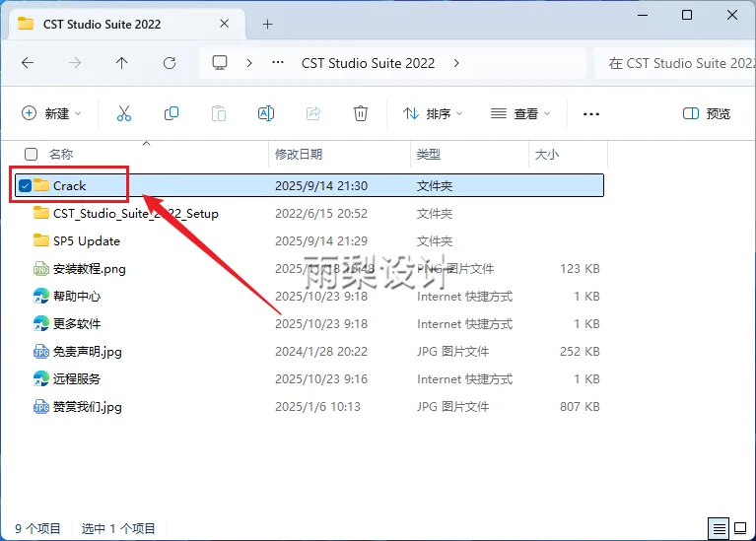Click date 2025/9/14 21:30
The width and height of the screenshot is (756, 541).
click(321, 185)
